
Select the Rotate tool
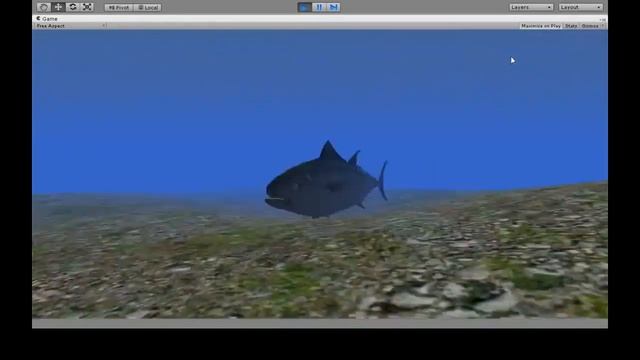tap(73, 7)
